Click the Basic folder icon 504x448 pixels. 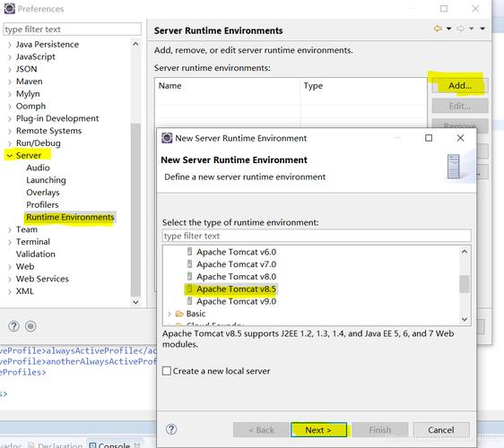[x=179, y=314]
